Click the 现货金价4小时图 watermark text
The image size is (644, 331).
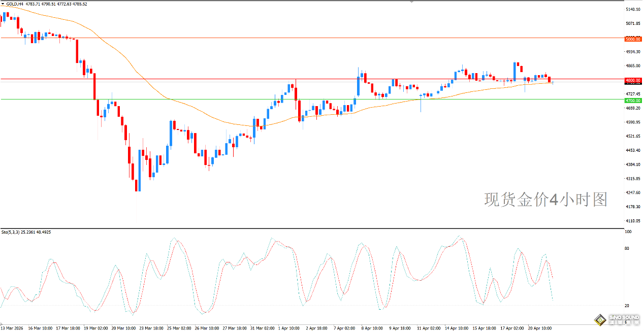pyautogui.click(x=545, y=200)
